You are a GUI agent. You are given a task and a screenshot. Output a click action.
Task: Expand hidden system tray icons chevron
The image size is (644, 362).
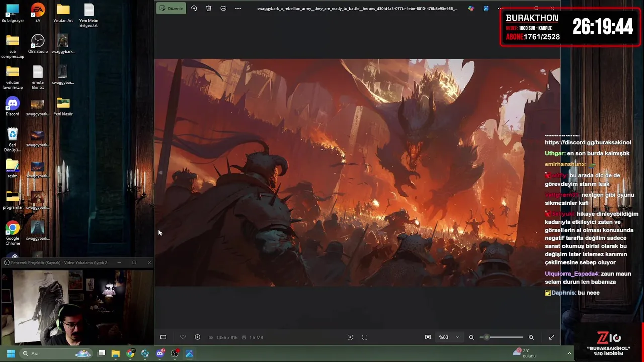pos(569,353)
